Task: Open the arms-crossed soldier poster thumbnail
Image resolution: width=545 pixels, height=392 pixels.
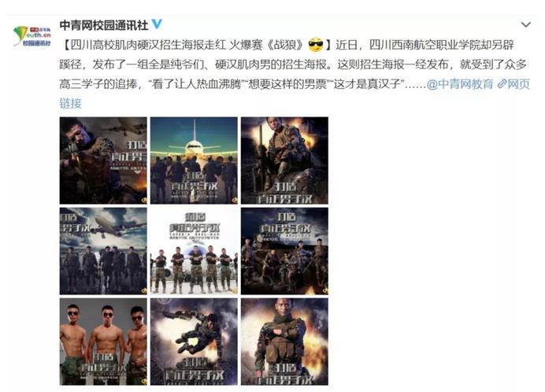Action: pos(284,342)
